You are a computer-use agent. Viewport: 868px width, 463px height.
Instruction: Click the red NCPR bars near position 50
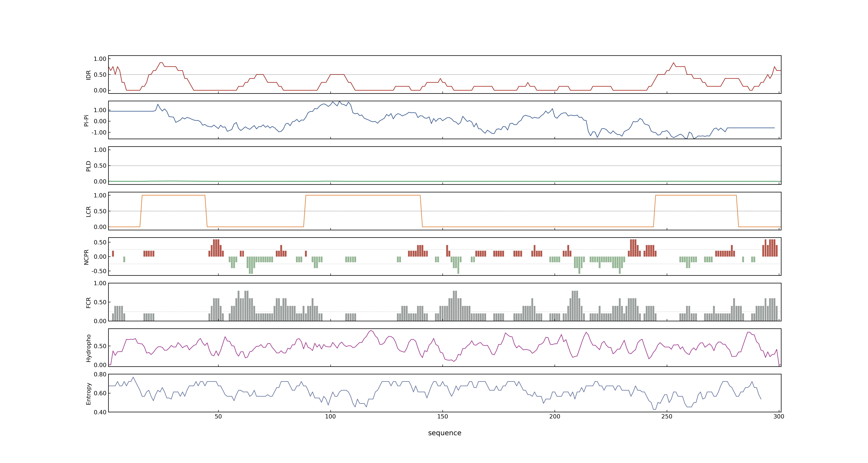[216, 248]
